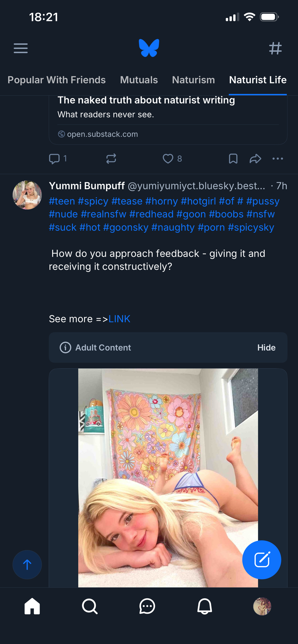Screen dimensions: 298x644
Task: Reply to the Substack post
Action: click(55, 159)
